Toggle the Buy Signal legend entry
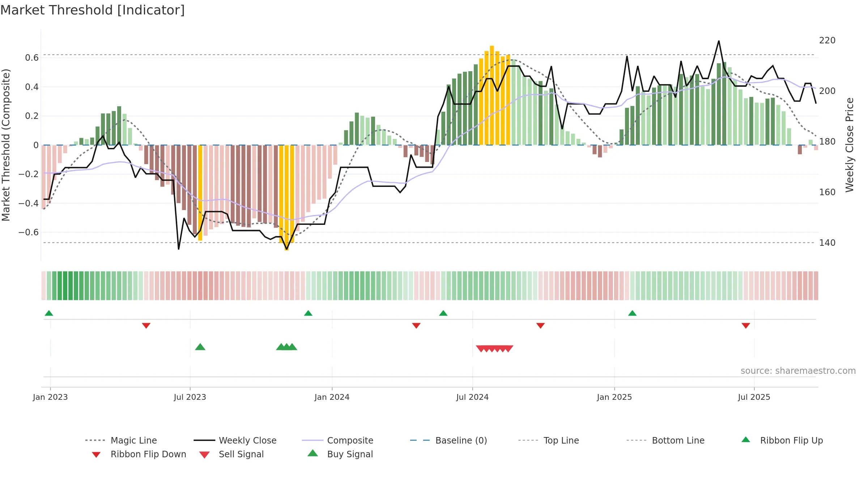Viewport: 868px width, 488px height. (340, 454)
